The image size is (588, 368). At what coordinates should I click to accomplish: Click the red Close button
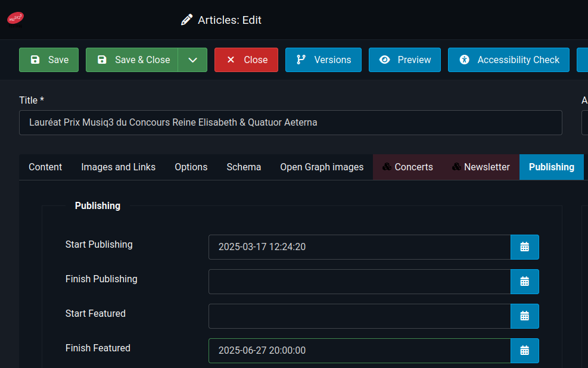click(246, 60)
